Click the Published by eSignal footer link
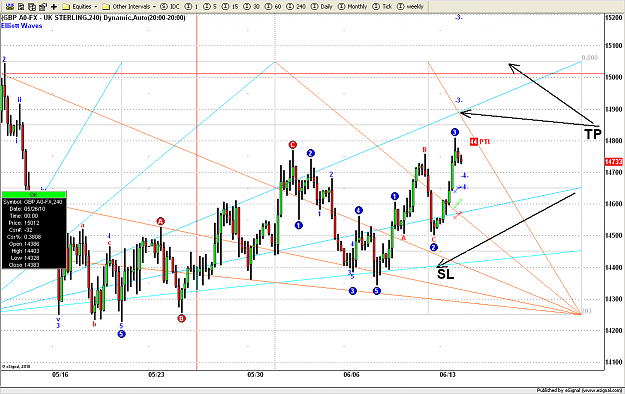 579,390
